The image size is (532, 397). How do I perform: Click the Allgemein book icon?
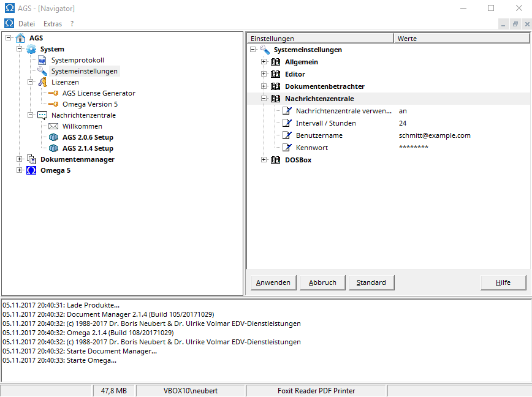pyautogui.click(x=276, y=62)
